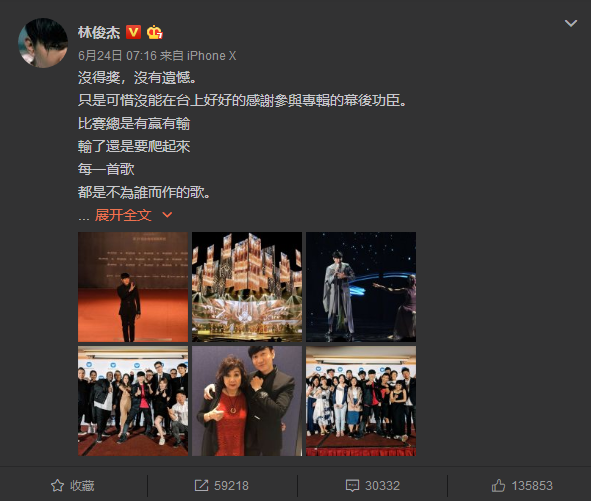Click the 30332 comment count

point(382,486)
